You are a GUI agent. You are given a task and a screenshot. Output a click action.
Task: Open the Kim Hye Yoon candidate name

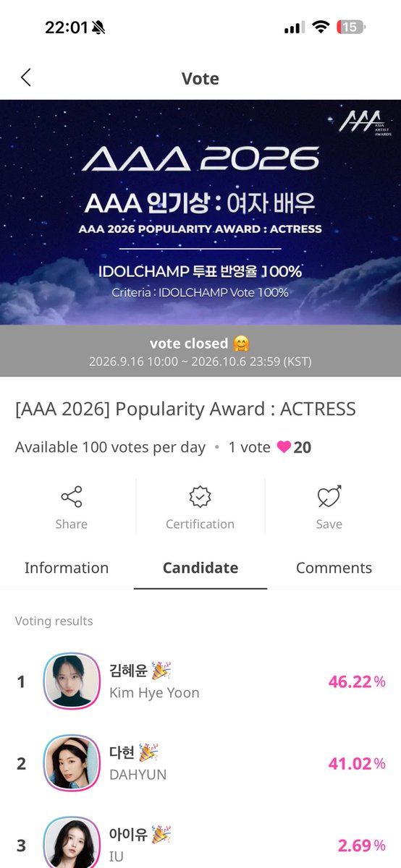click(x=154, y=693)
